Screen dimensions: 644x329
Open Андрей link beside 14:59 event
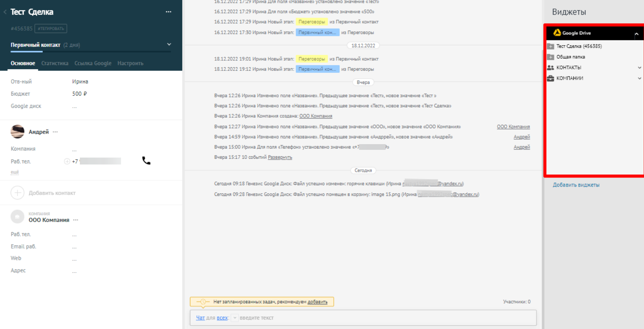click(x=522, y=137)
